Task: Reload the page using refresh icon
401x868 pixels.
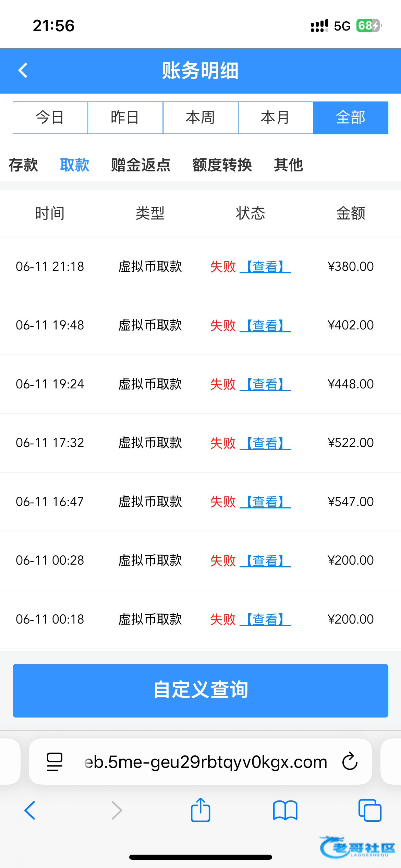Action: [x=350, y=762]
